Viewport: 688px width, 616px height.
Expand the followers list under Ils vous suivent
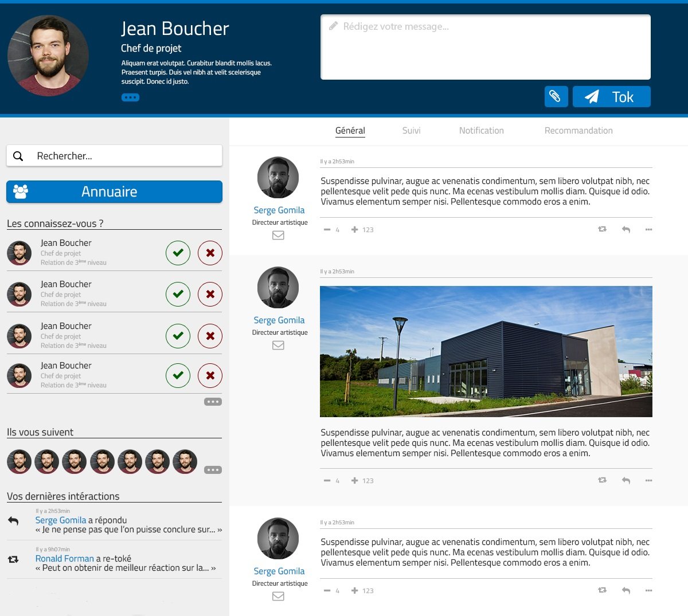(x=213, y=470)
